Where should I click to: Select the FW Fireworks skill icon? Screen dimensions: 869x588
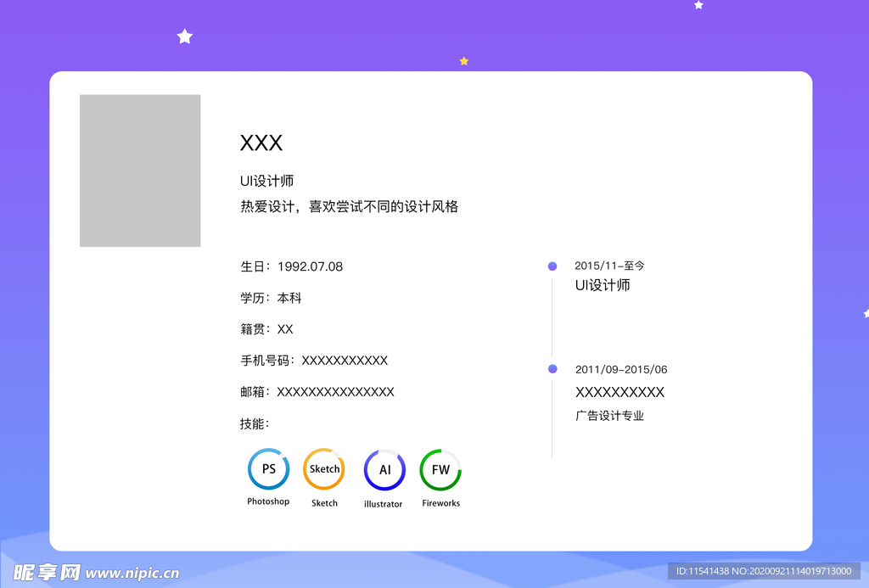(x=440, y=470)
